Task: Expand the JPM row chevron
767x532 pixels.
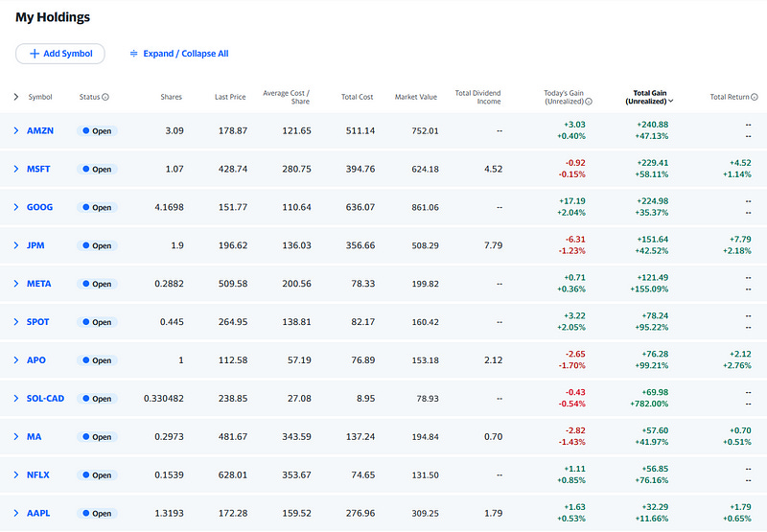Action: click(x=16, y=245)
